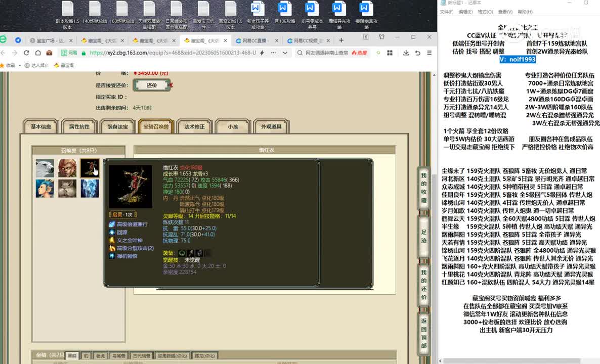
Task: Click the favorites star icon in the bookmarks bar
Action: [2, 65]
